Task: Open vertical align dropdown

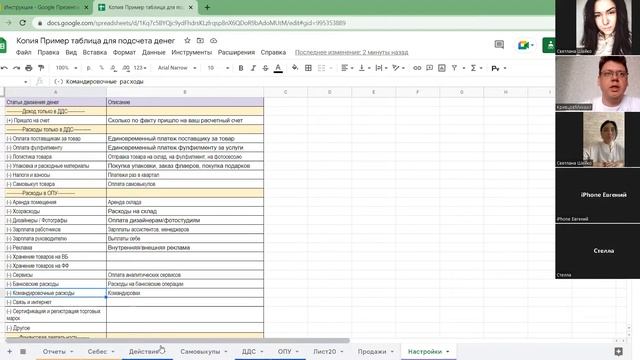Action: click(x=364, y=68)
